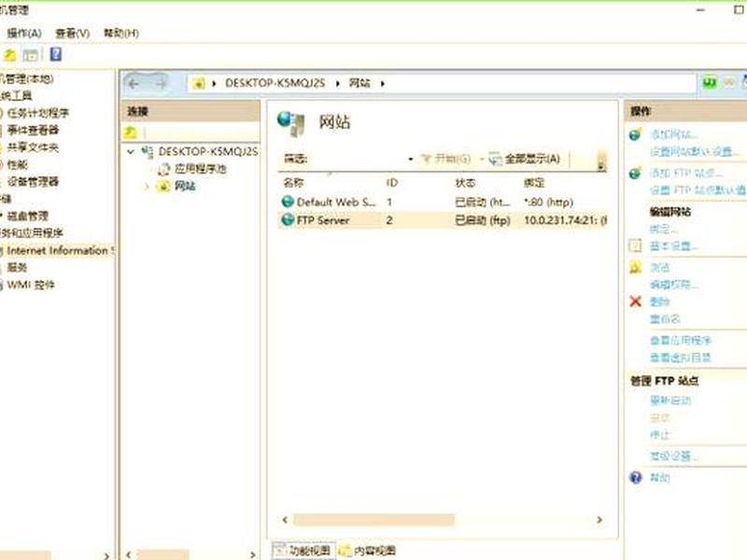This screenshot has height=560, width=747.
Task: Click 设置 FTP 站点默认值 link
Action: coord(698,190)
